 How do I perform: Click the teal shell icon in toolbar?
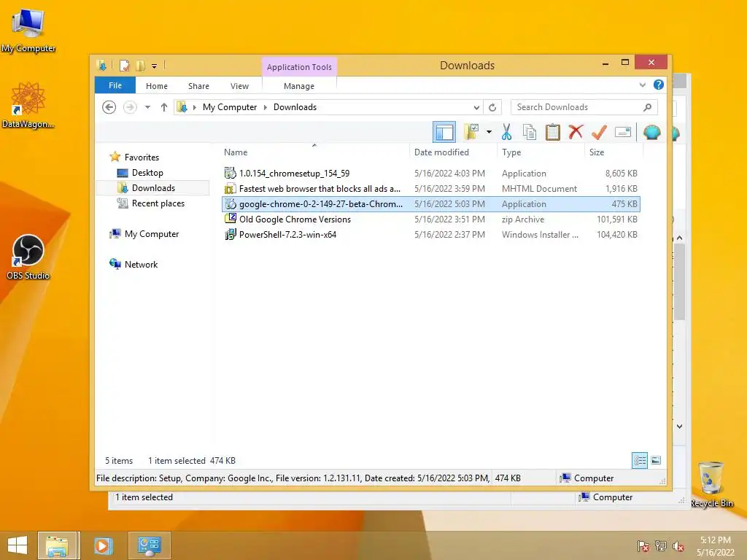coord(651,132)
